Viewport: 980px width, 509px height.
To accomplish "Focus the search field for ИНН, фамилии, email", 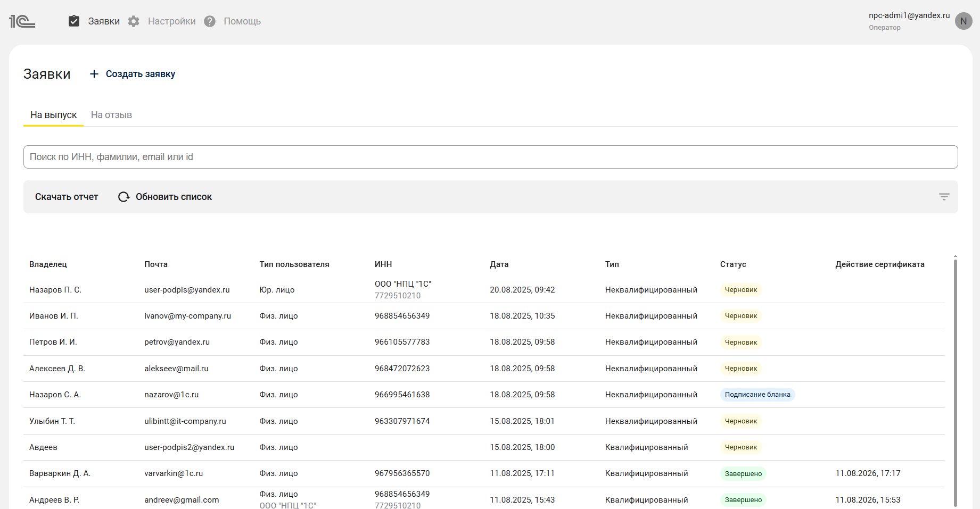I will pyautogui.click(x=490, y=157).
